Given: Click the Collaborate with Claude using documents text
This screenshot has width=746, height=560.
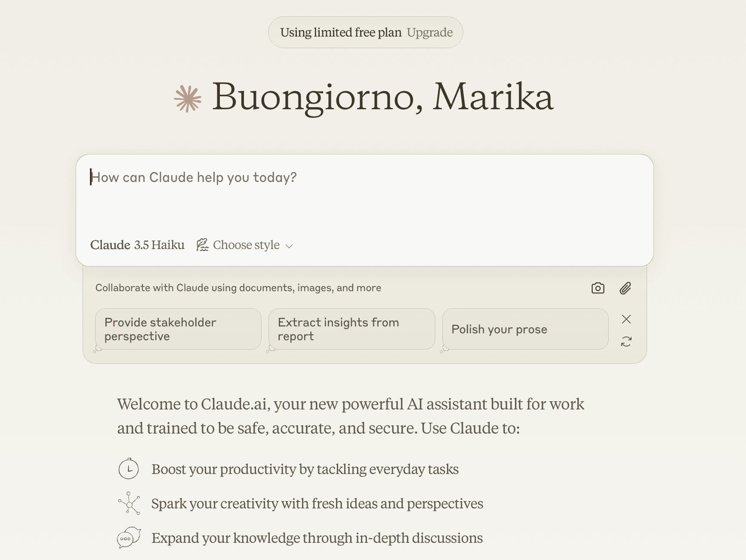Looking at the screenshot, I should [238, 288].
